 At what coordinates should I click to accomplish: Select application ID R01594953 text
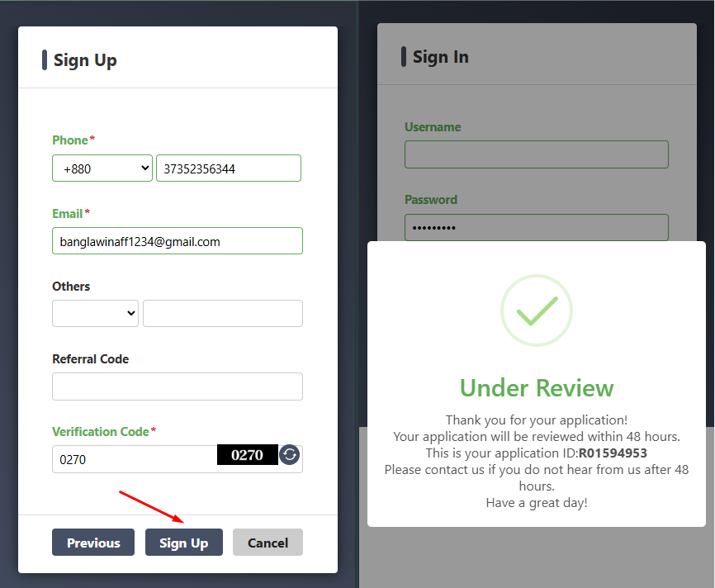click(x=613, y=453)
